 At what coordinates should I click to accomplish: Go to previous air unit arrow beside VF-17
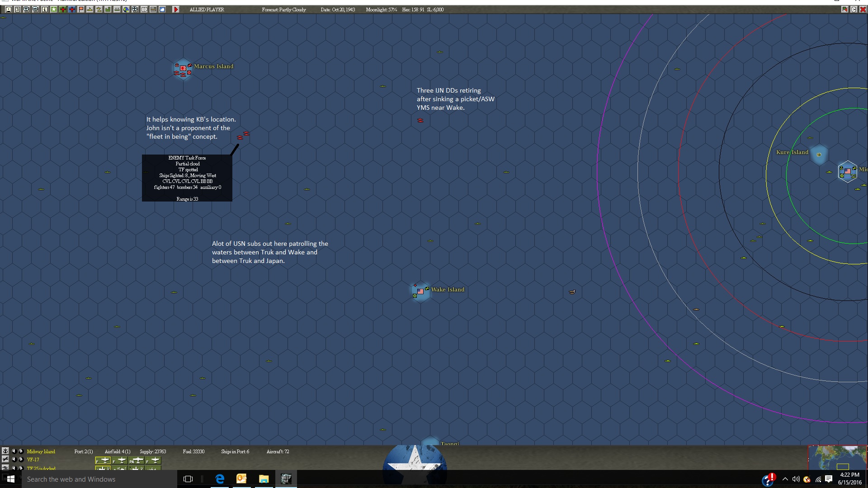click(14, 459)
